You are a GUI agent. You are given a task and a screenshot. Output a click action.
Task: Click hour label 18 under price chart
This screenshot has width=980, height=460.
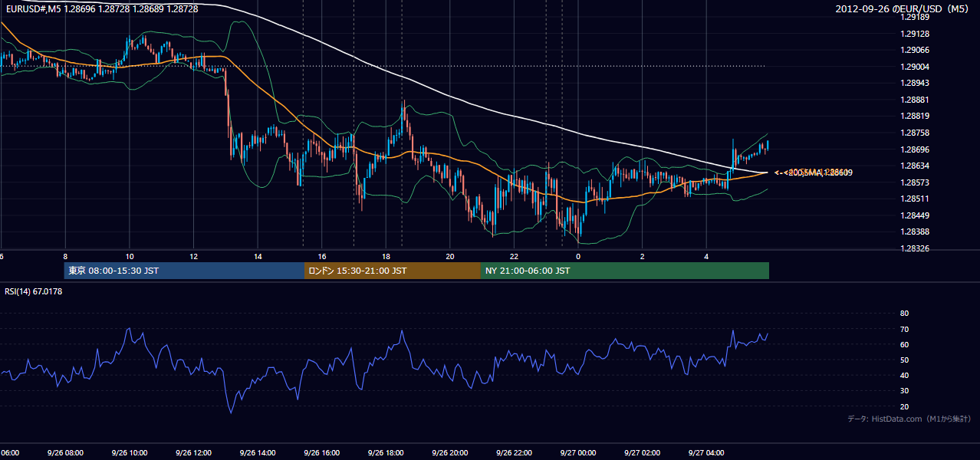pos(386,256)
